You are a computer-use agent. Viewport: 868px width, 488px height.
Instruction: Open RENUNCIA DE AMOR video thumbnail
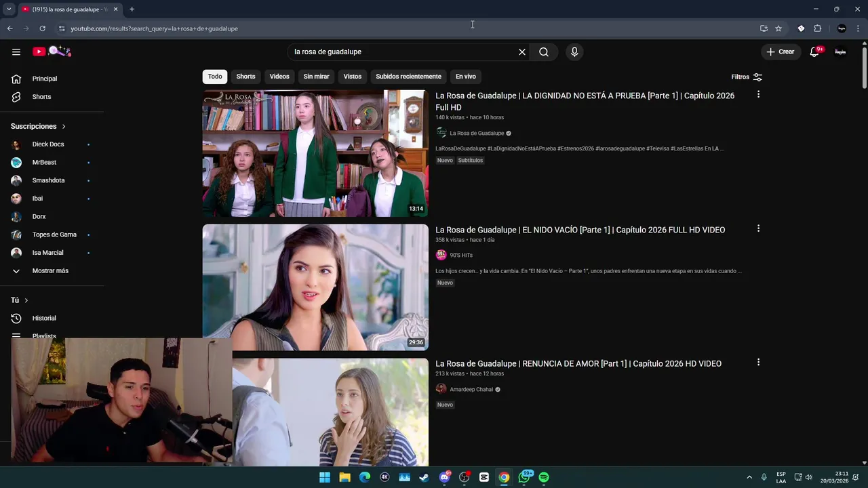[330, 412]
